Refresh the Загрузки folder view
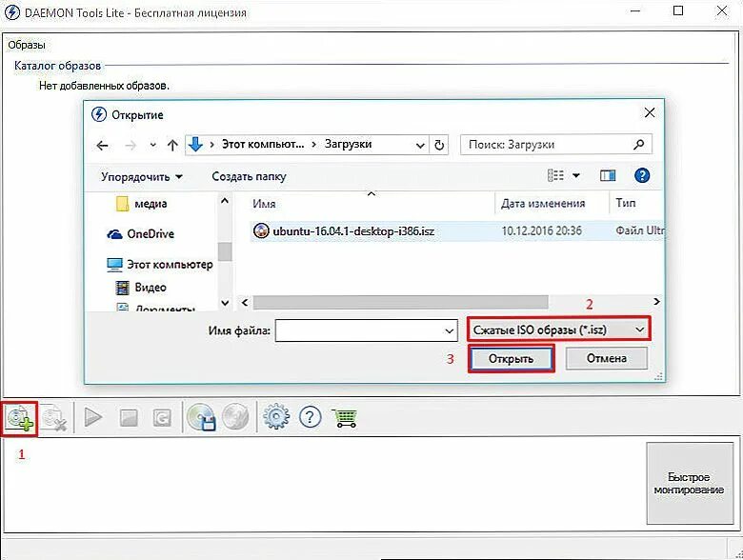This screenshot has height=560, width=743. coord(439,145)
